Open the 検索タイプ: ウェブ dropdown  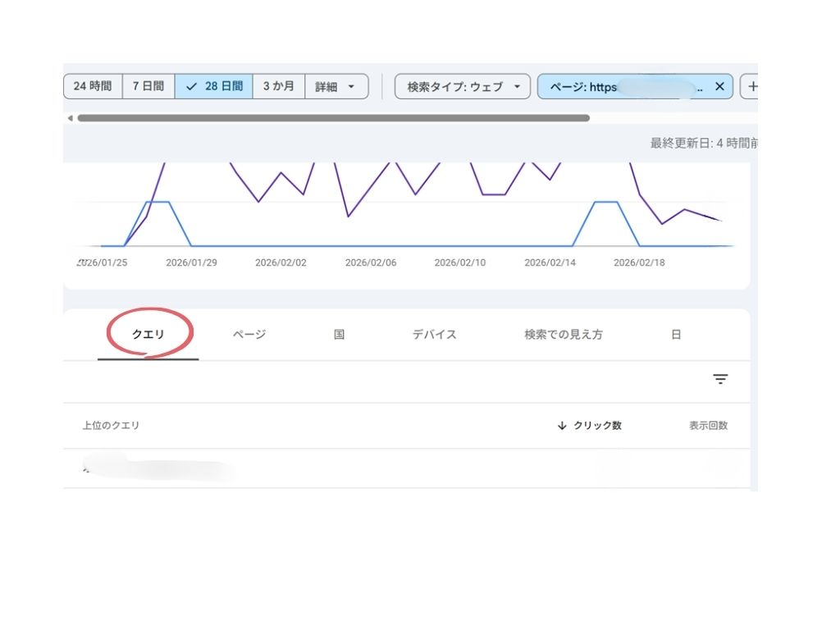click(462, 86)
